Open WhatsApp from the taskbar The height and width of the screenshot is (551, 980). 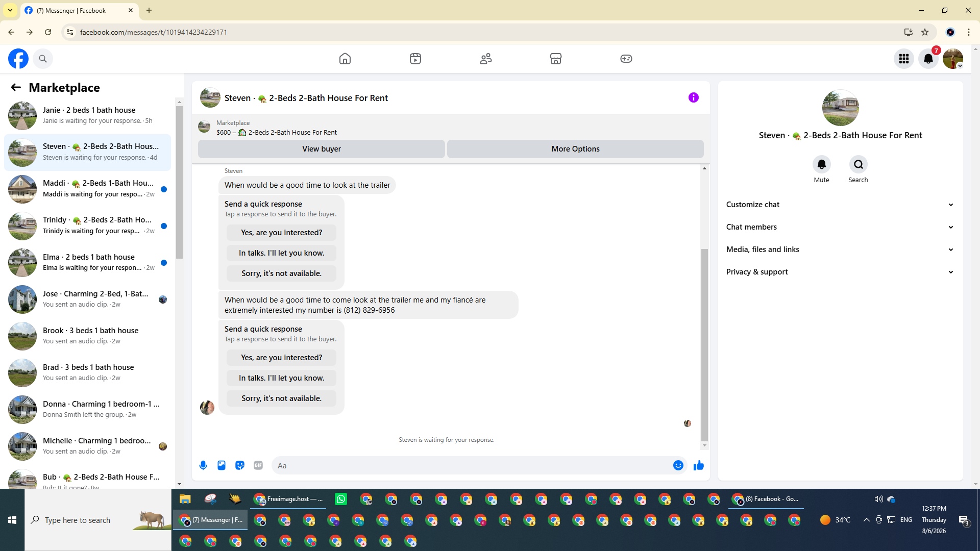[x=341, y=499]
